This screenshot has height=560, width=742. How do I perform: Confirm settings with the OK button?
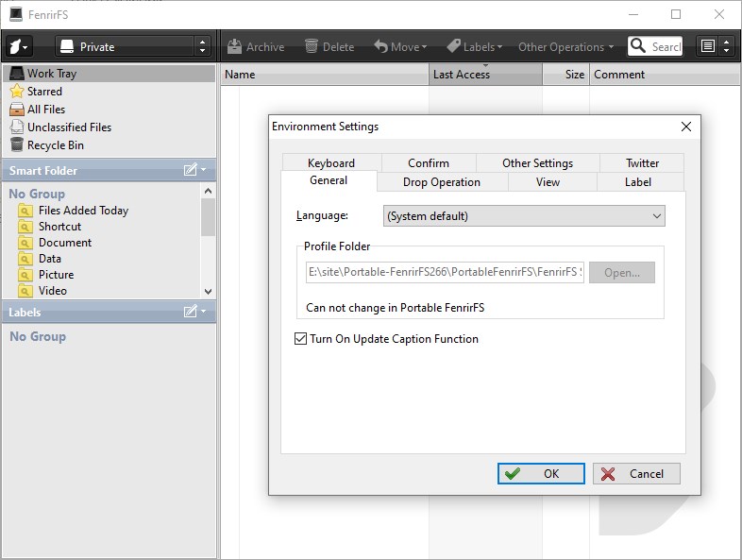coord(541,473)
